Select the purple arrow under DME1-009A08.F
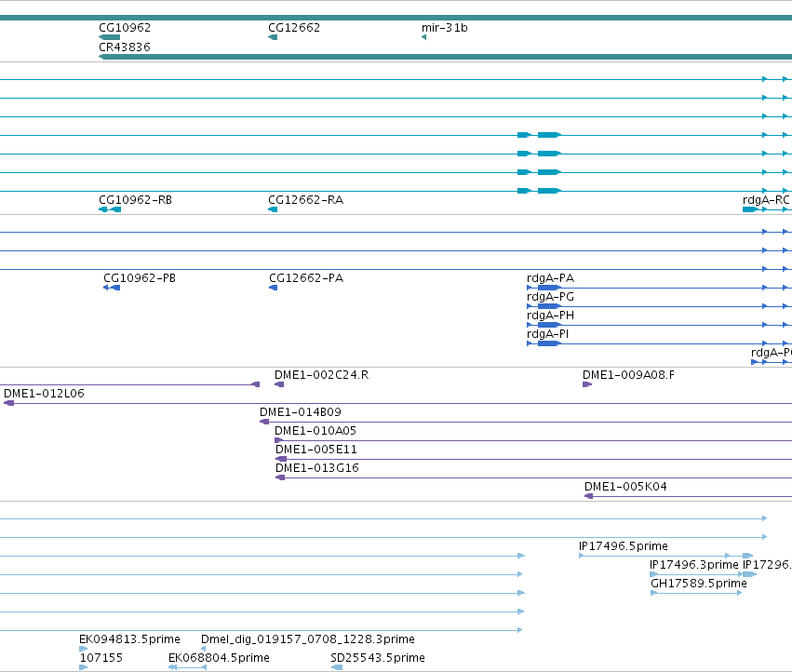792x672 pixels. [x=587, y=385]
